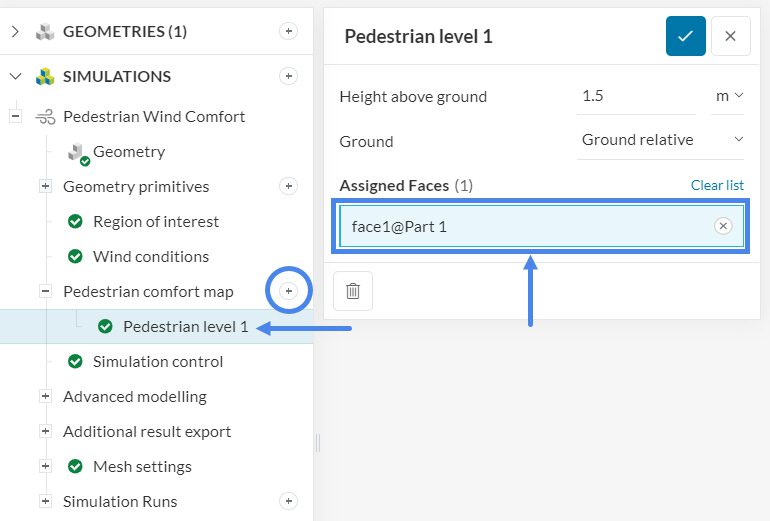Collapse the Simulations section
Screen dimensions: 770x521
(15, 76)
